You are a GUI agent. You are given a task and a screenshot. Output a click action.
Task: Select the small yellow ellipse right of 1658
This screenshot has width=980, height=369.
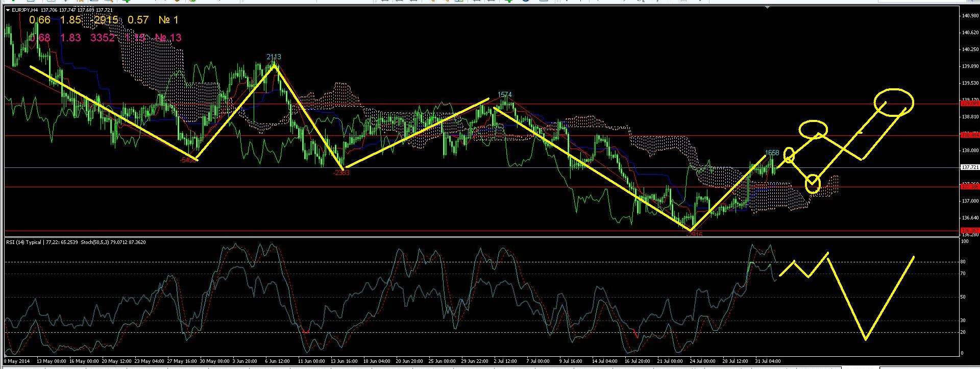789,155
